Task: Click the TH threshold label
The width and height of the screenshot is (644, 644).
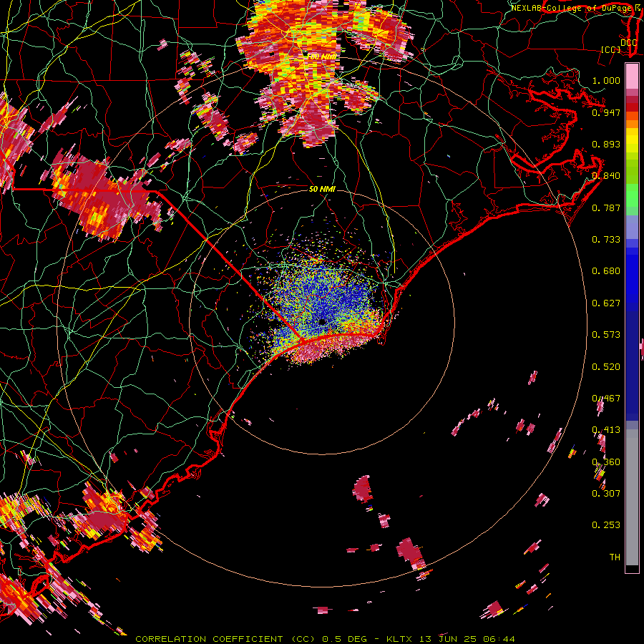Action: 615,557
